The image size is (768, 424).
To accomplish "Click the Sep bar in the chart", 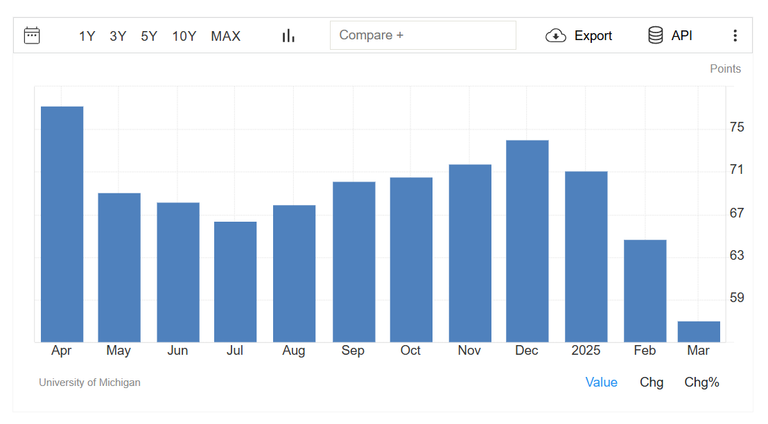I will [354, 262].
